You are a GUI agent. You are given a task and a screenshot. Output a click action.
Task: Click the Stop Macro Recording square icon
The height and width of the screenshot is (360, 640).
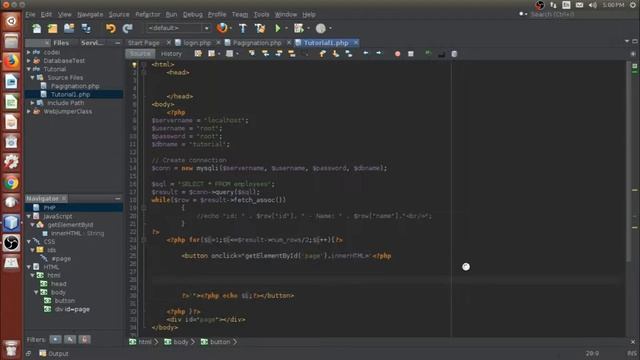(x=411, y=53)
